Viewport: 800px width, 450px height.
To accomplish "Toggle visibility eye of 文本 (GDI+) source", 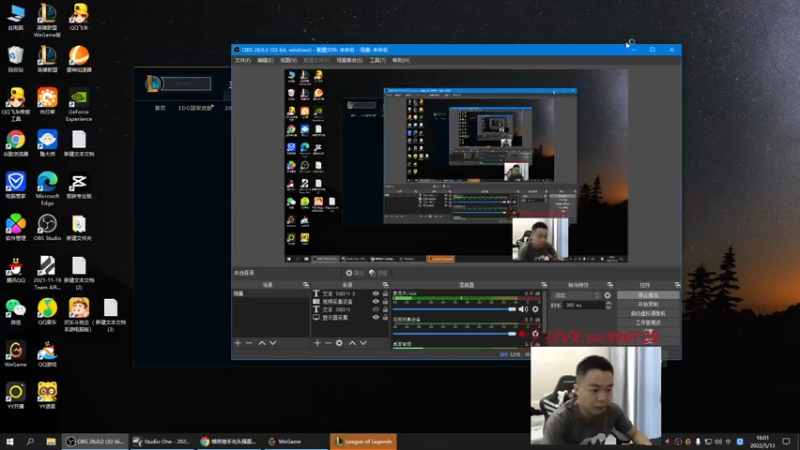I will (376, 309).
